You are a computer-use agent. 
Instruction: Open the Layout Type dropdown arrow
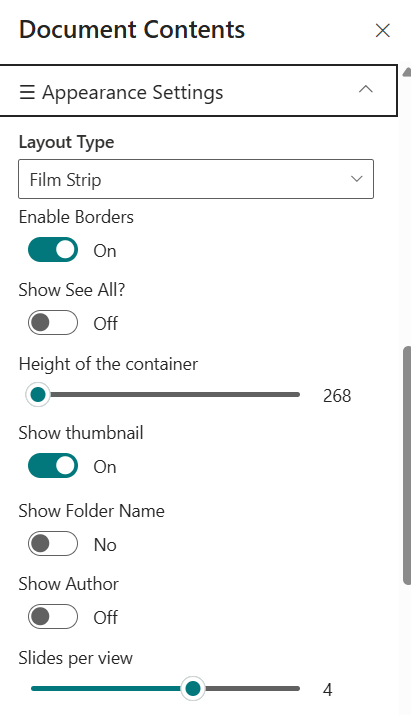click(x=356, y=179)
